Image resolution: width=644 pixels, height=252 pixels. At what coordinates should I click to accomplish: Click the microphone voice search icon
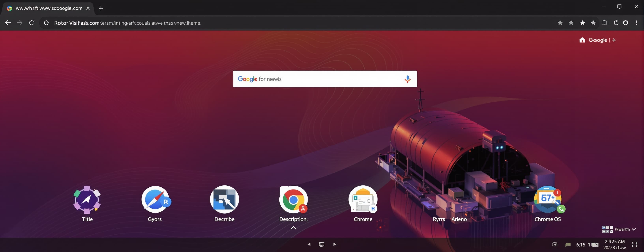pyautogui.click(x=407, y=79)
